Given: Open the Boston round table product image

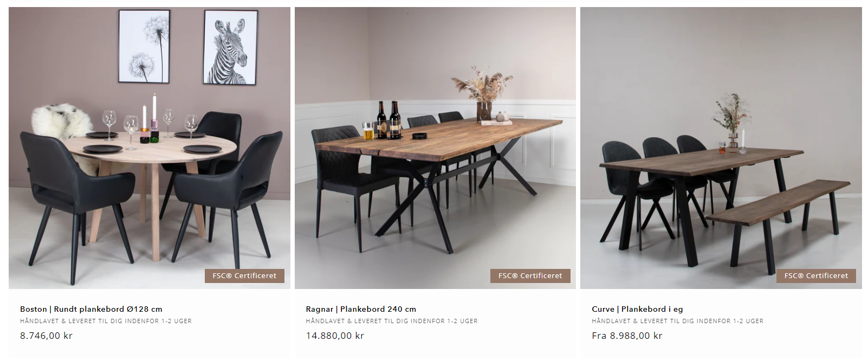Looking at the screenshot, I should point(150,148).
